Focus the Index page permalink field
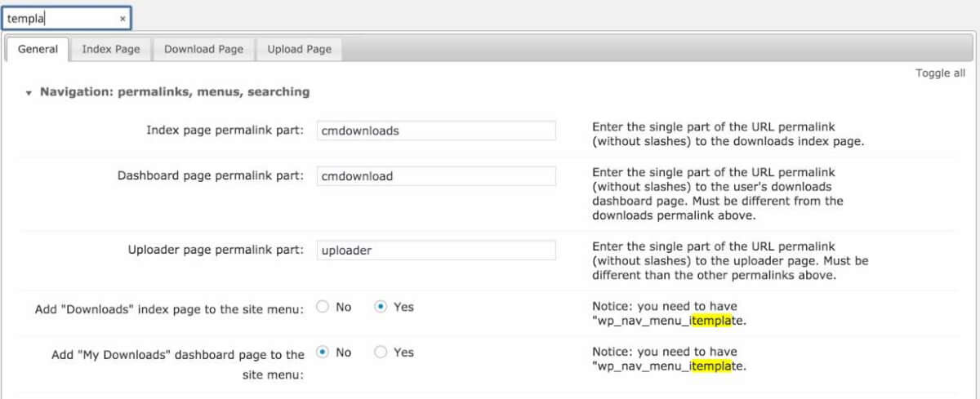 pos(435,131)
